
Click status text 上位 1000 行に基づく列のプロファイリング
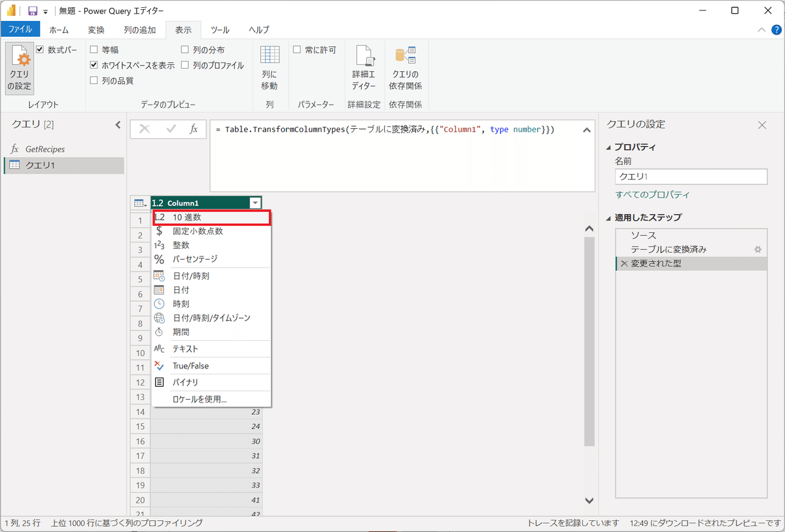[127, 523]
